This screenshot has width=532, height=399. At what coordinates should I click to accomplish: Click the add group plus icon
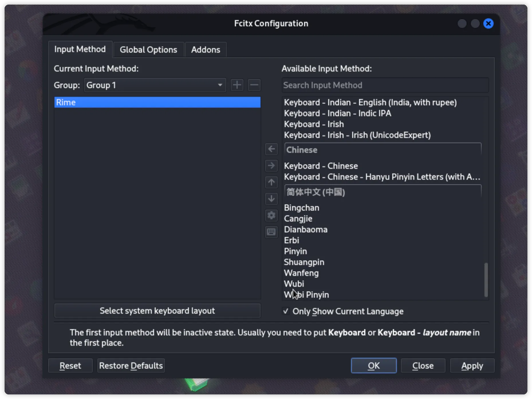[237, 85]
